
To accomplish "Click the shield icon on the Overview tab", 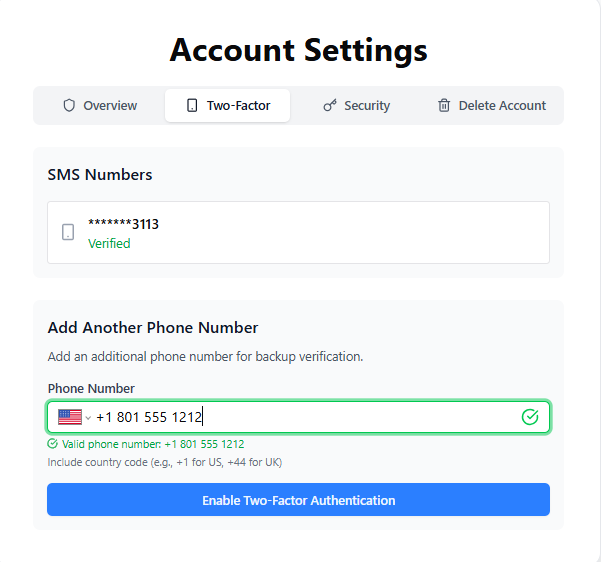I will pyautogui.click(x=69, y=105).
